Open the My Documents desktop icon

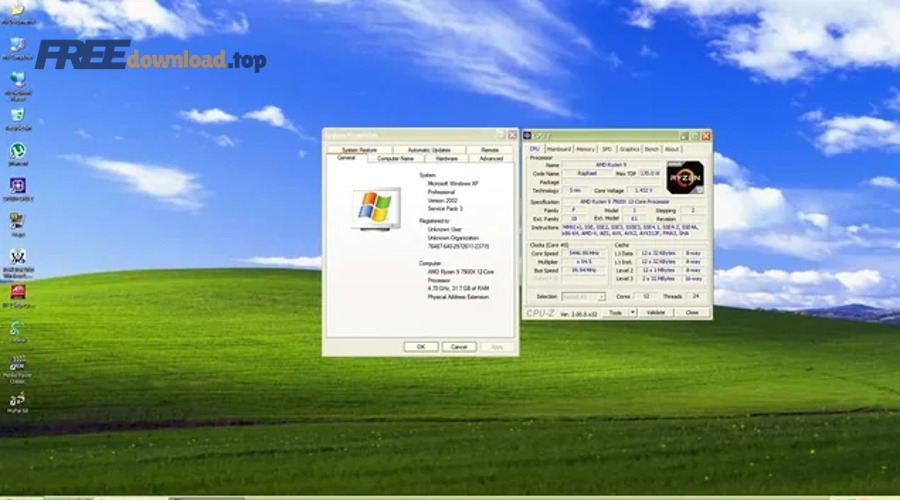point(17,10)
